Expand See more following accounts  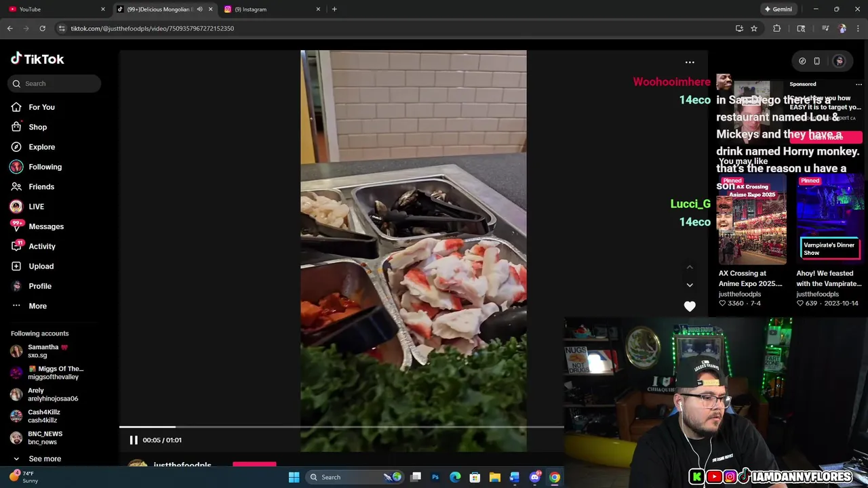click(x=44, y=459)
